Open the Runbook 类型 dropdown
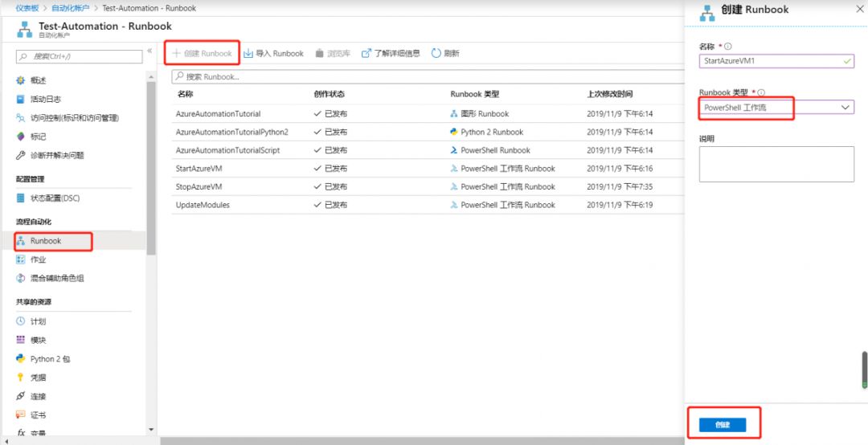 point(776,108)
